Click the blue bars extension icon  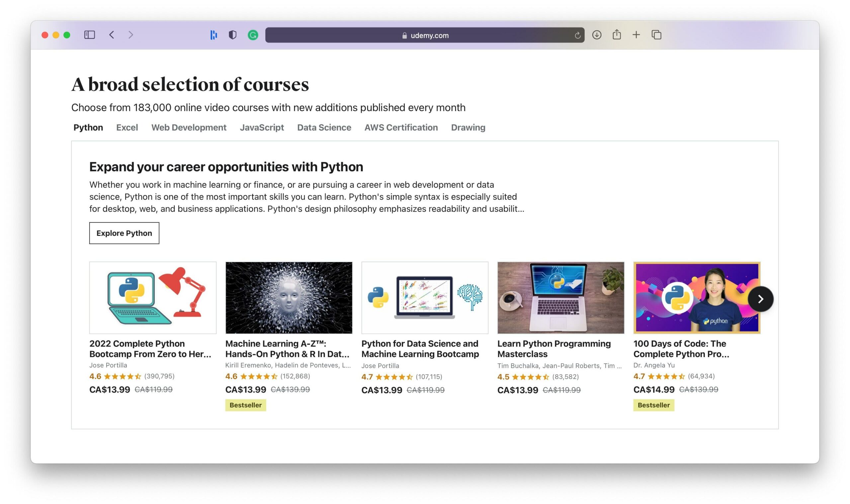point(213,35)
